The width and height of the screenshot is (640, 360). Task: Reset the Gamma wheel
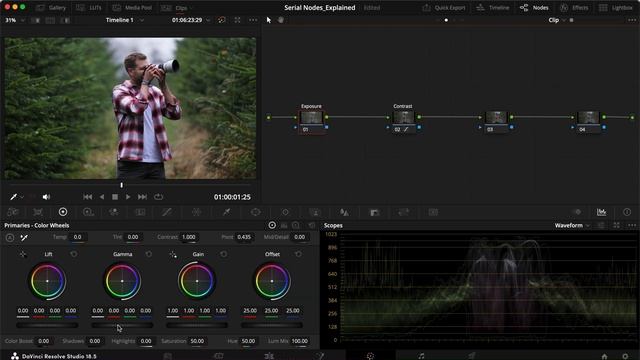coord(149,254)
